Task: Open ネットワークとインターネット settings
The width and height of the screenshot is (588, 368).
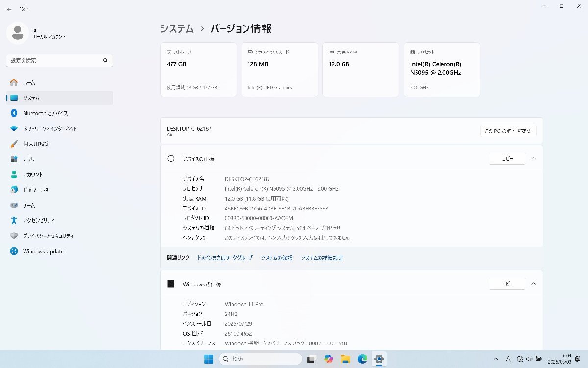Action: point(59,129)
